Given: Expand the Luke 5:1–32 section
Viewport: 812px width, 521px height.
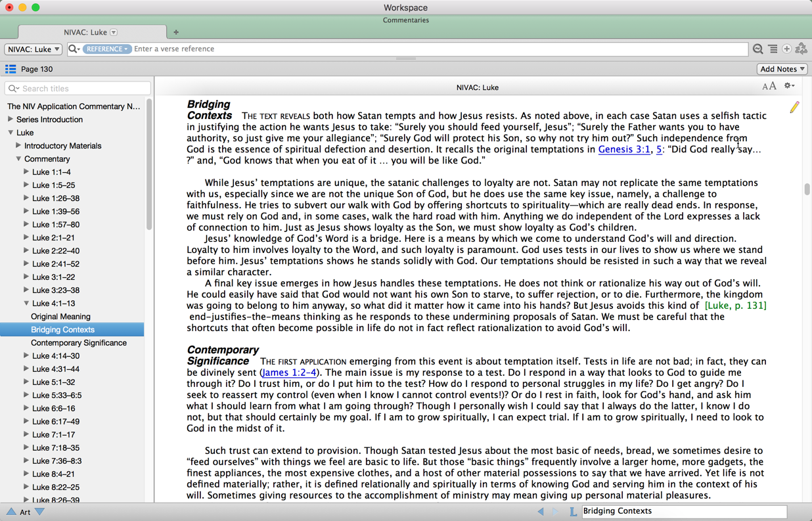Looking at the screenshot, I should [26, 382].
